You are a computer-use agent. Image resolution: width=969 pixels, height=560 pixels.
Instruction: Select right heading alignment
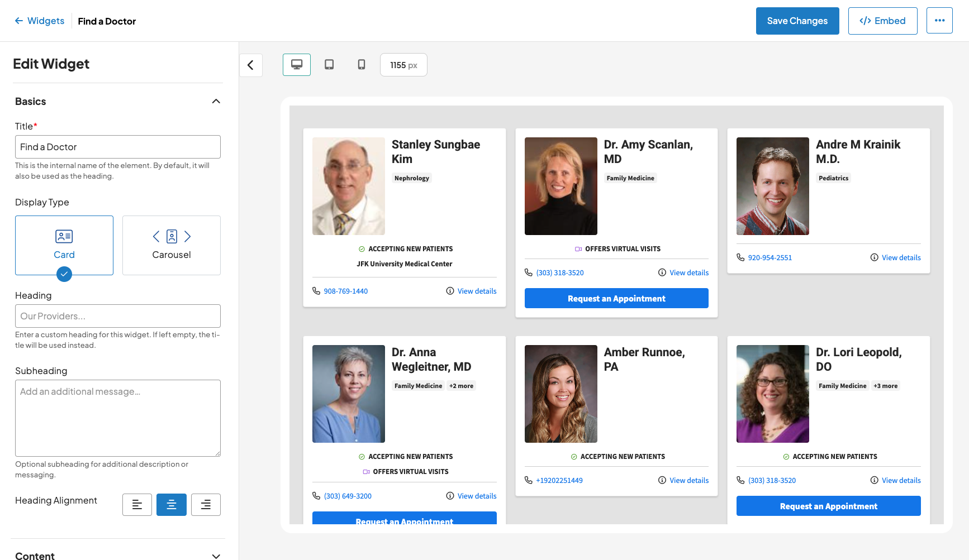206,504
